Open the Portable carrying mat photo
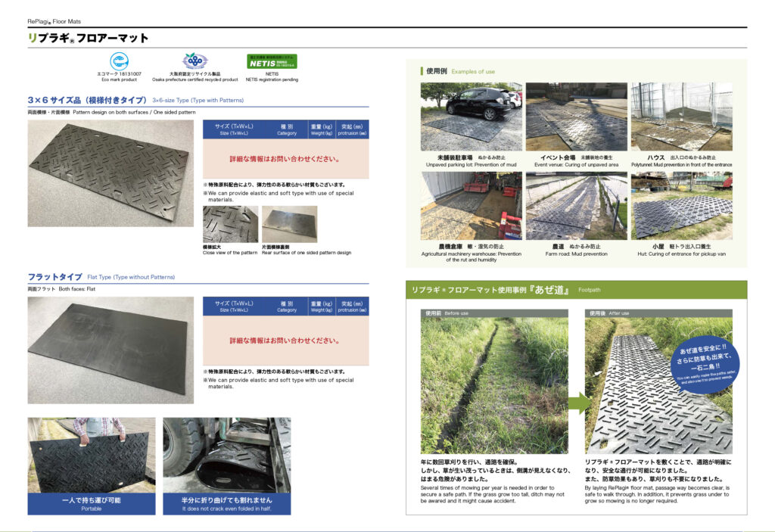The height and width of the screenshot is (532, 775). (92, 455)
